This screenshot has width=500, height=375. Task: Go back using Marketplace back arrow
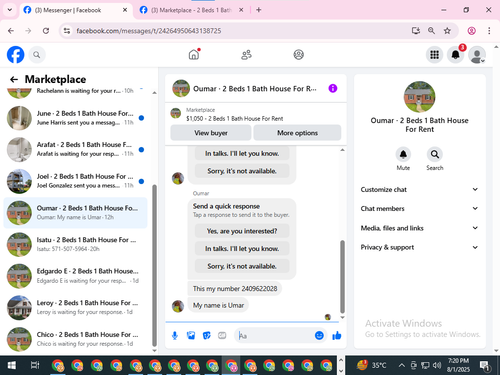[14, 79]
